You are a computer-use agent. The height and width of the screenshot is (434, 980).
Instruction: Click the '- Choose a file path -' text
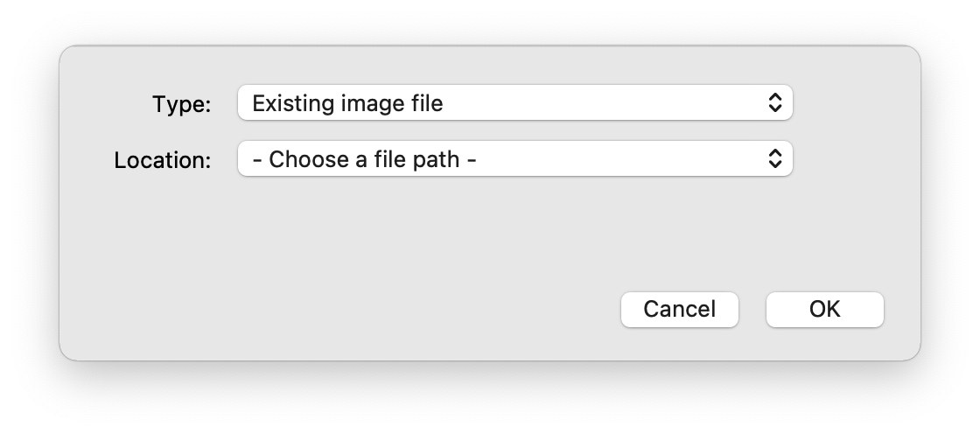364,159
